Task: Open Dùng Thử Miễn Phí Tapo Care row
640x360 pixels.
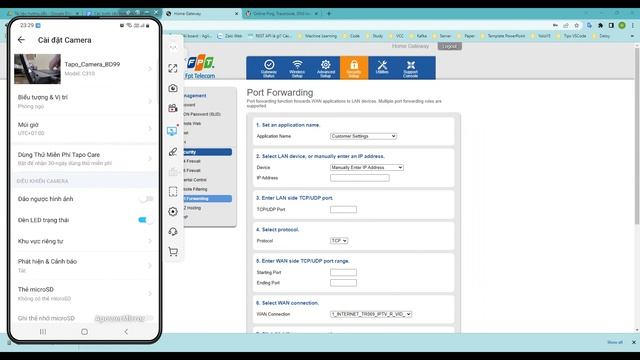Action: [x=84, y=158]
